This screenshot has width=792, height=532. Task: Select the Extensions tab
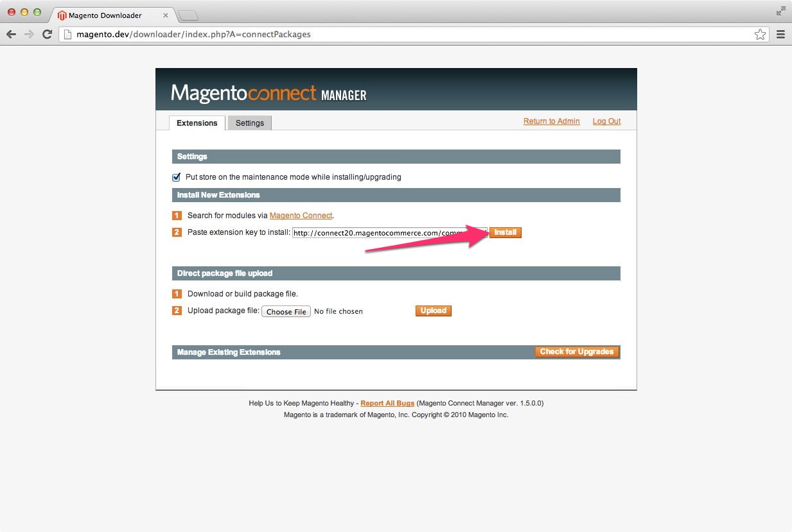[x=197, y=123]
